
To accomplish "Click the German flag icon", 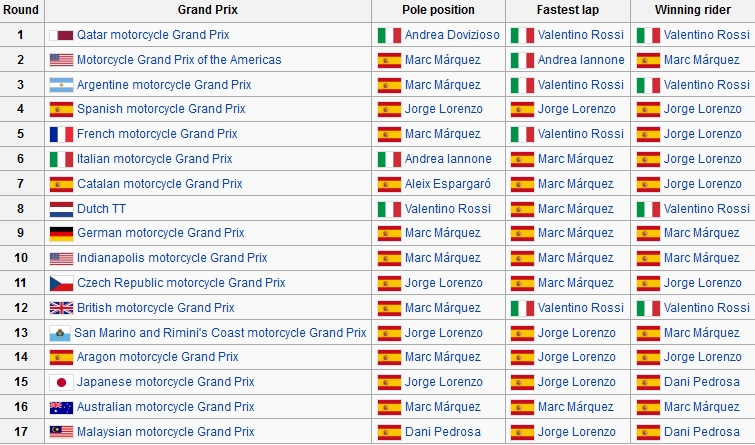I will tap(61, 233).
